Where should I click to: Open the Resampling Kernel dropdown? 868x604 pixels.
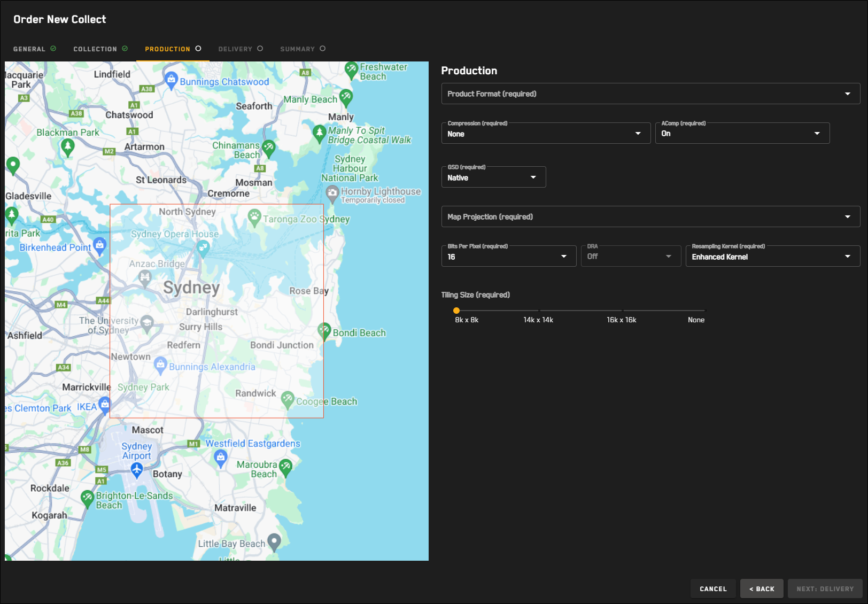(772, 257)
